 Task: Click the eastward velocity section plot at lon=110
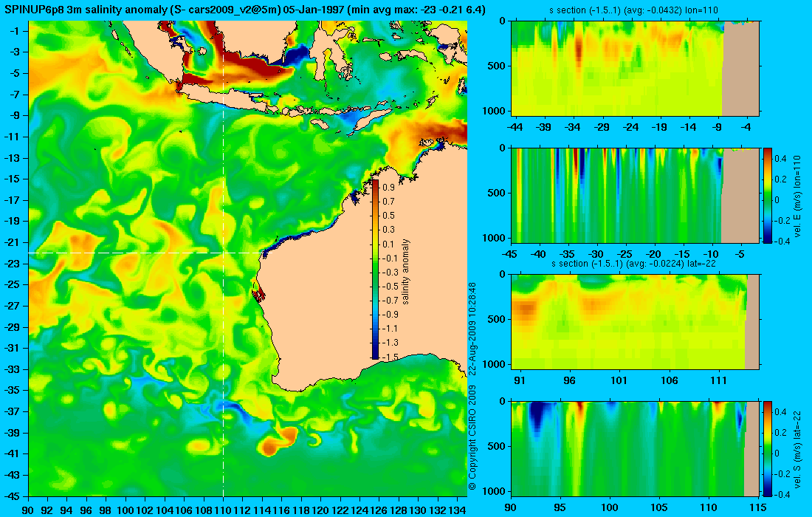click(x=636, y=195)
